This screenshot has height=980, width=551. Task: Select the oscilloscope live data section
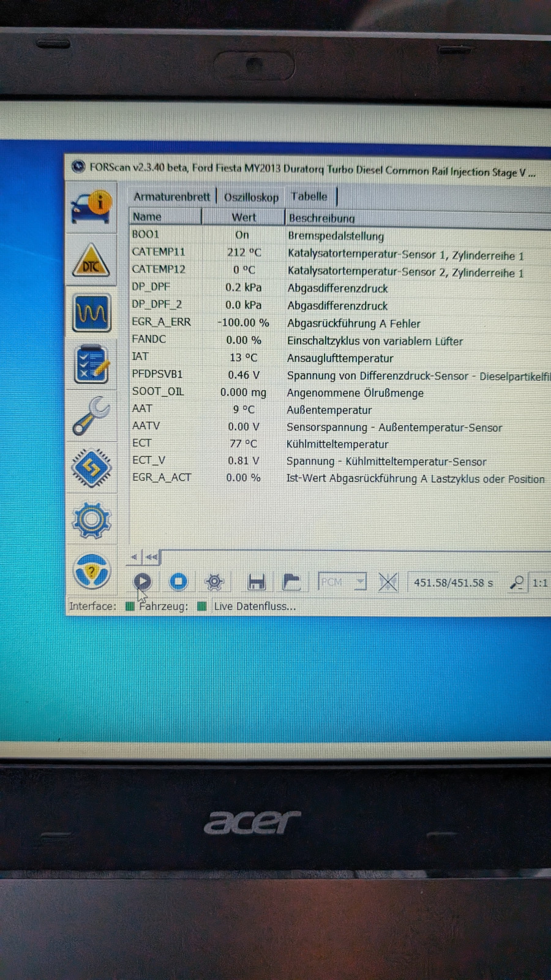point(91,313)
